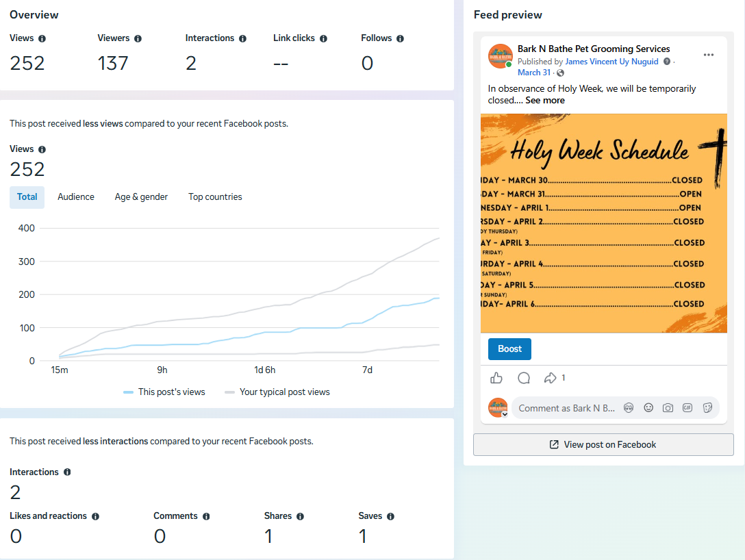This screenshot has height=560, width=745.
Task: Click the Like thumbs-up icon on post
Action: [496, 378]
